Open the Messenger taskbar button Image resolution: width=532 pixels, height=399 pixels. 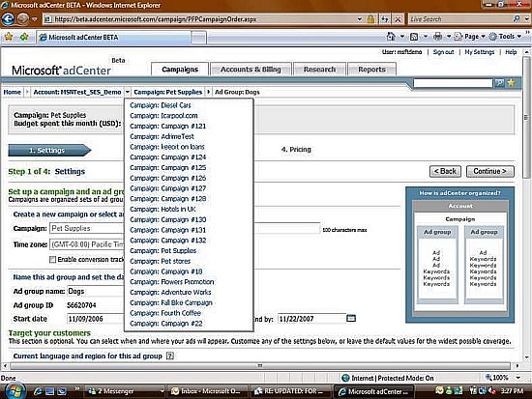tap(125, 391)
